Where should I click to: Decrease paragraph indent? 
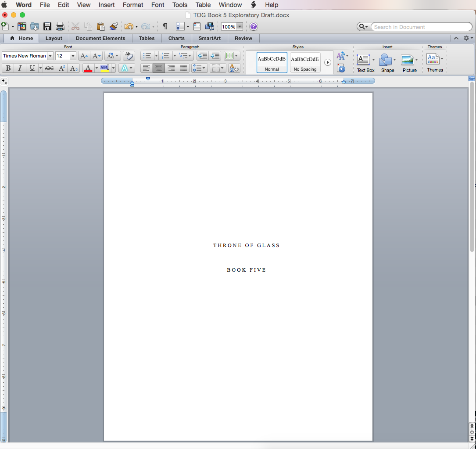click(203, 56)
